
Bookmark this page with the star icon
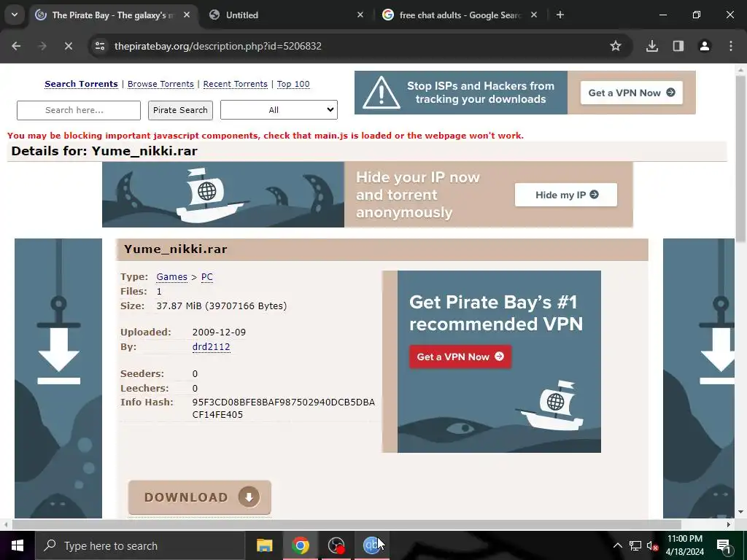[616, 46]
